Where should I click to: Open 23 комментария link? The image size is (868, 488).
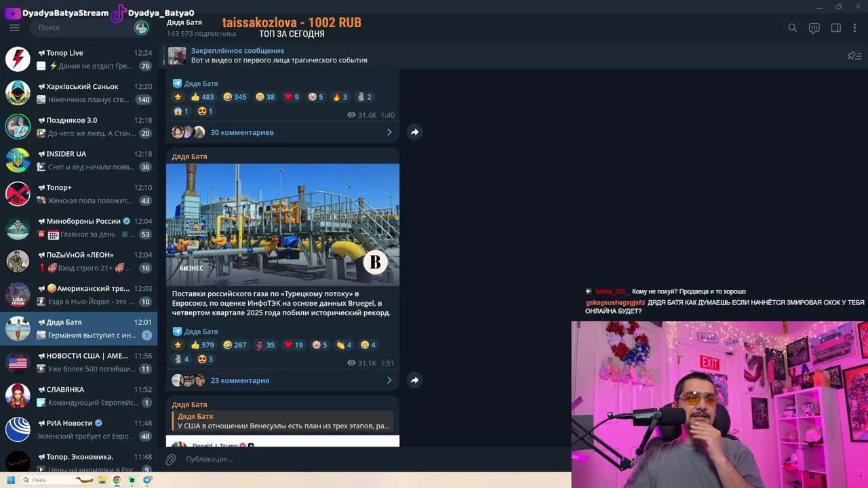pos(240,380)
